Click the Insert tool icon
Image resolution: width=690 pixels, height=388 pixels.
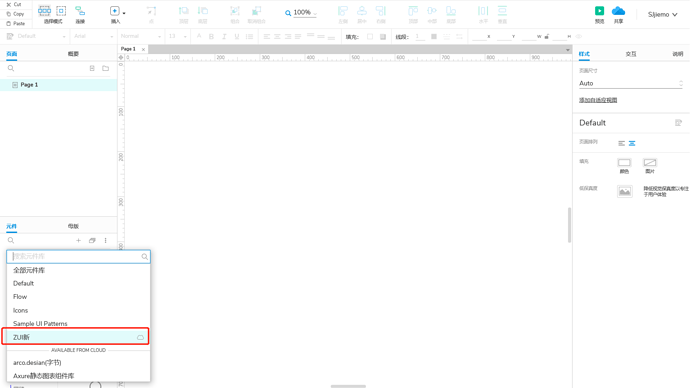(x=114, y=11)
